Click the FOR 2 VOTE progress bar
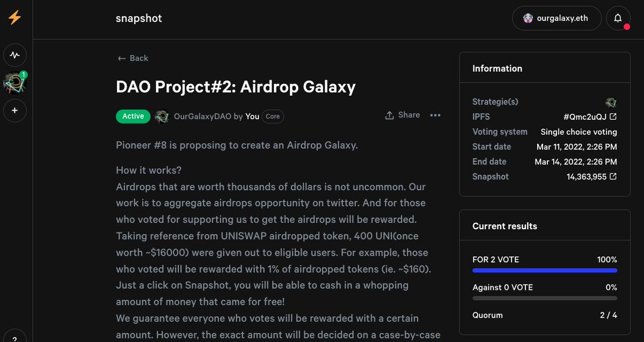644x342 pixels. [x=545, y=271]
